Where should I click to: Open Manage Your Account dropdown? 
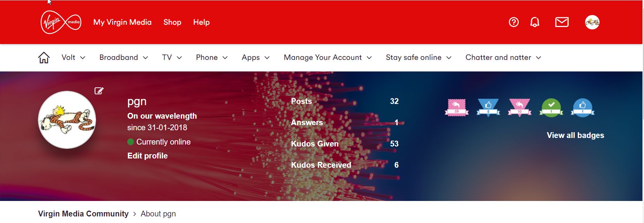328,58
